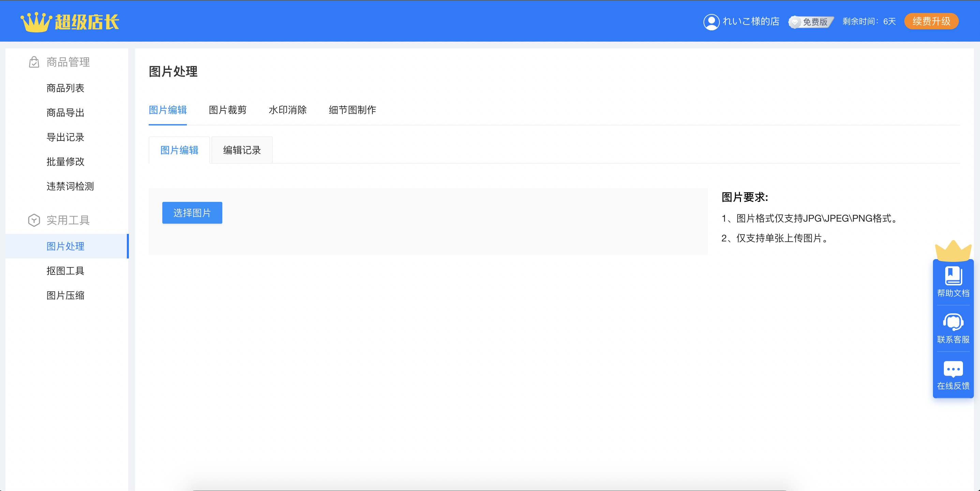This screenshot has height=491, width=980.
Task: Click the user avatar icon
Action: coord(711,22)
